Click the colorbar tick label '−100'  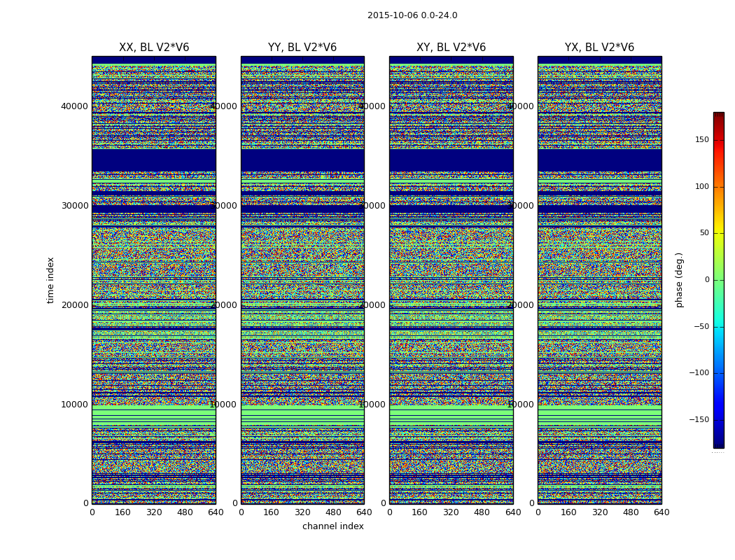click(699, 373)
